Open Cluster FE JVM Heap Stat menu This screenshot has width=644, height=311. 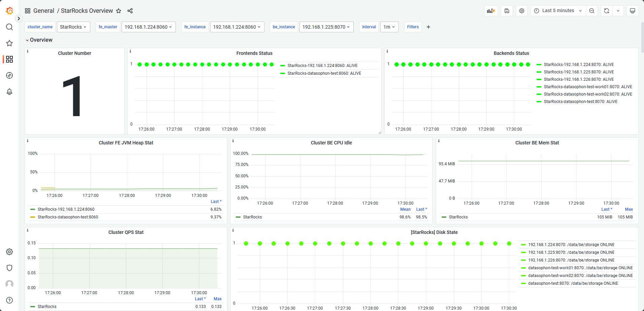(x=126, y=143)
